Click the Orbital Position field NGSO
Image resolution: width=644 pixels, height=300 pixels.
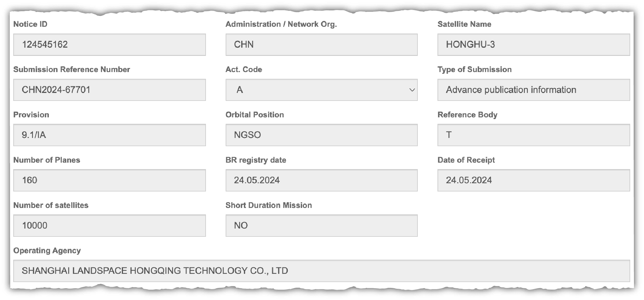321,135
